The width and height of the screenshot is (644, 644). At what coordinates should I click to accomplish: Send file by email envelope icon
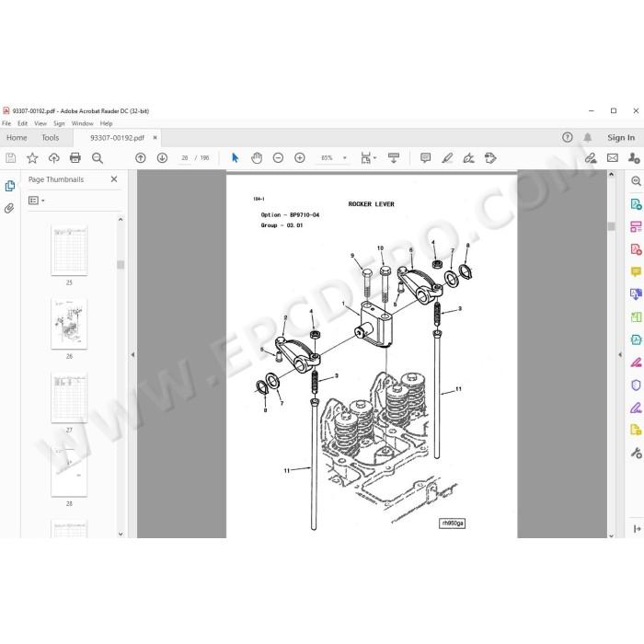point(613,157)
